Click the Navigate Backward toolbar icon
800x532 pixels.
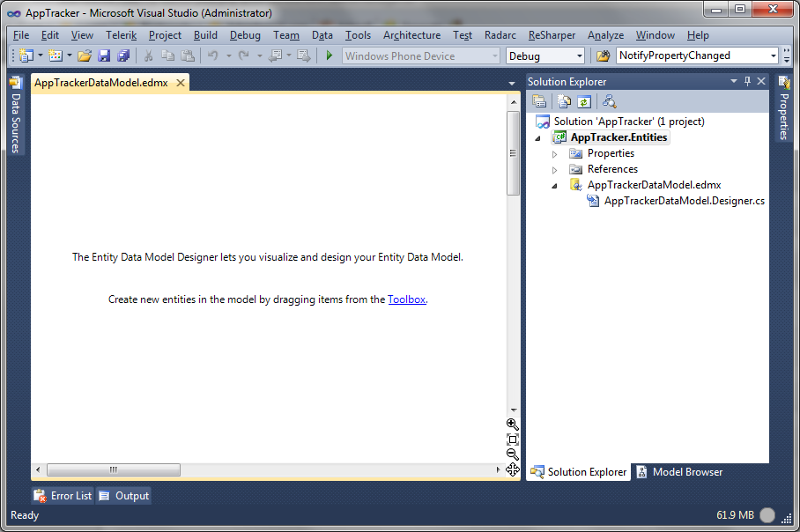coord(276,55)
